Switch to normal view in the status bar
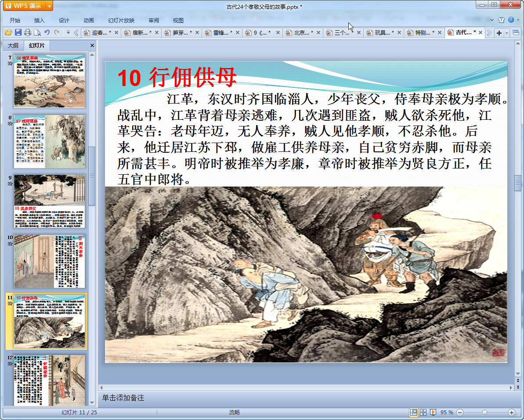 click(413, 413)
